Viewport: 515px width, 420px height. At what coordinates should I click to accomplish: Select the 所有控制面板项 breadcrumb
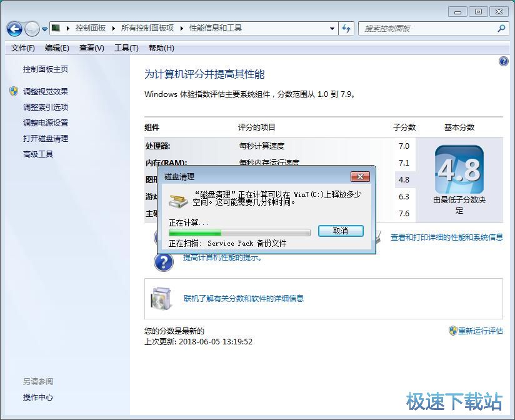[x=147, y=28]
